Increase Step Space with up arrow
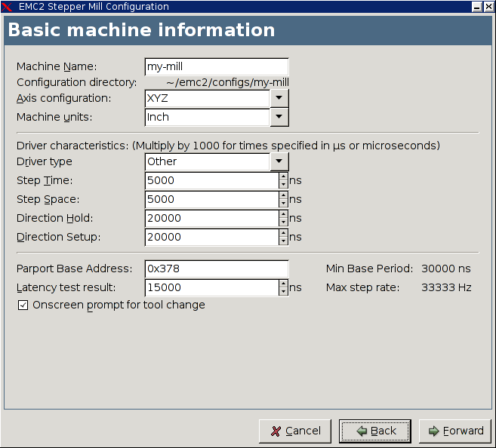The width and height of the screenshot is (496, 448). [283, 195]
